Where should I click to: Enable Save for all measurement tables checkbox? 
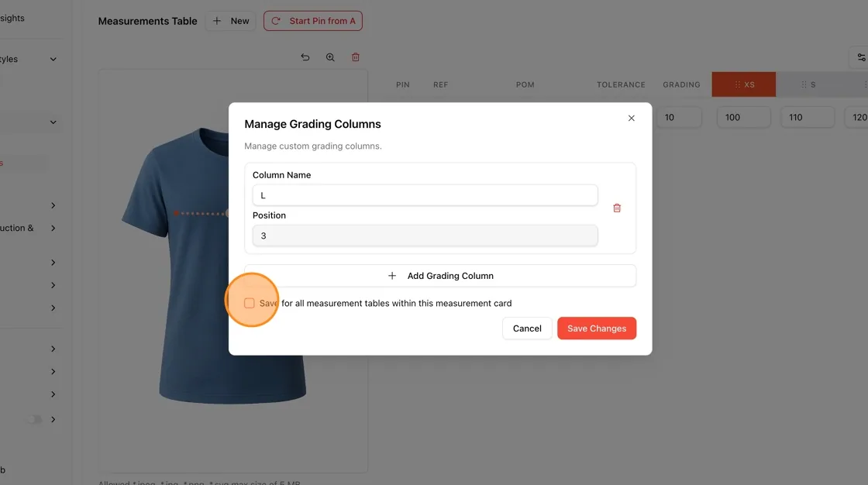249,304
